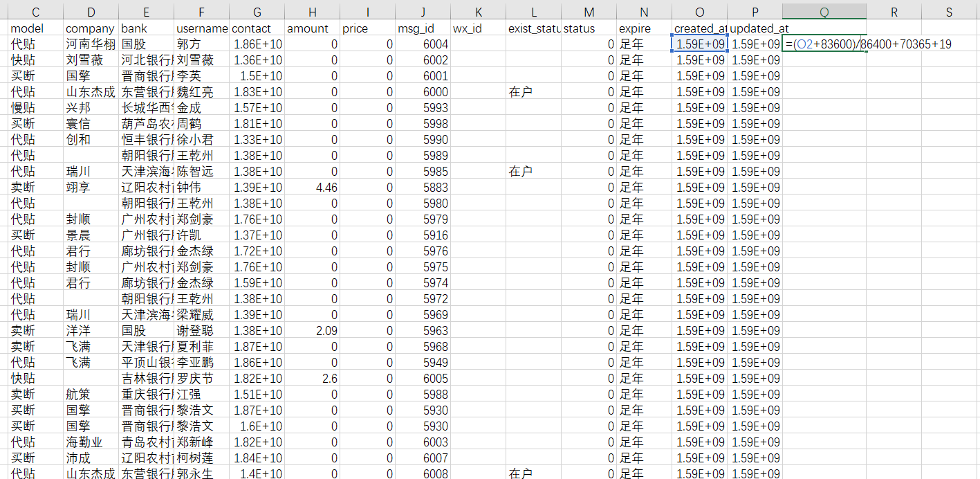Select company cell 翊享
980x479 pixels.
tap(91, 188)
